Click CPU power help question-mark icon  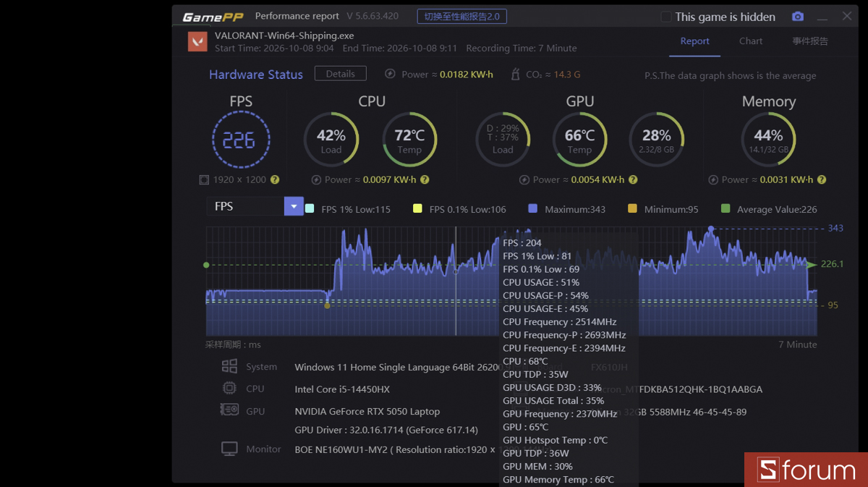(425, 179)
